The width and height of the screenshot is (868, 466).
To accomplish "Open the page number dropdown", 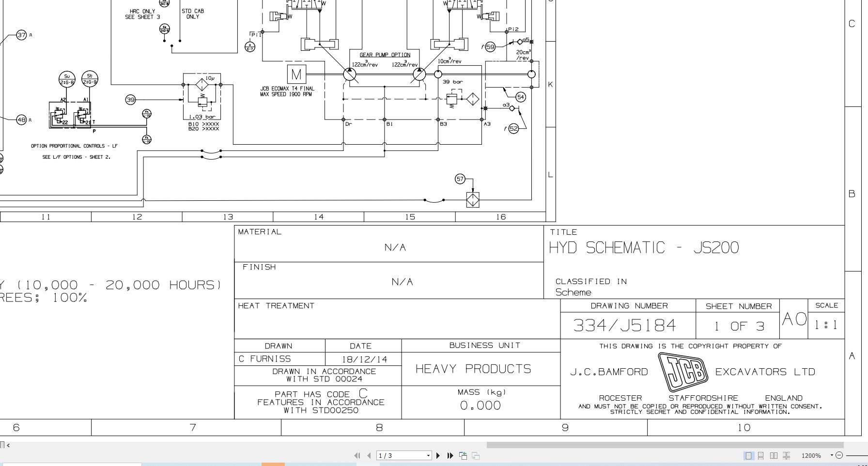I will tap(428, 455).
